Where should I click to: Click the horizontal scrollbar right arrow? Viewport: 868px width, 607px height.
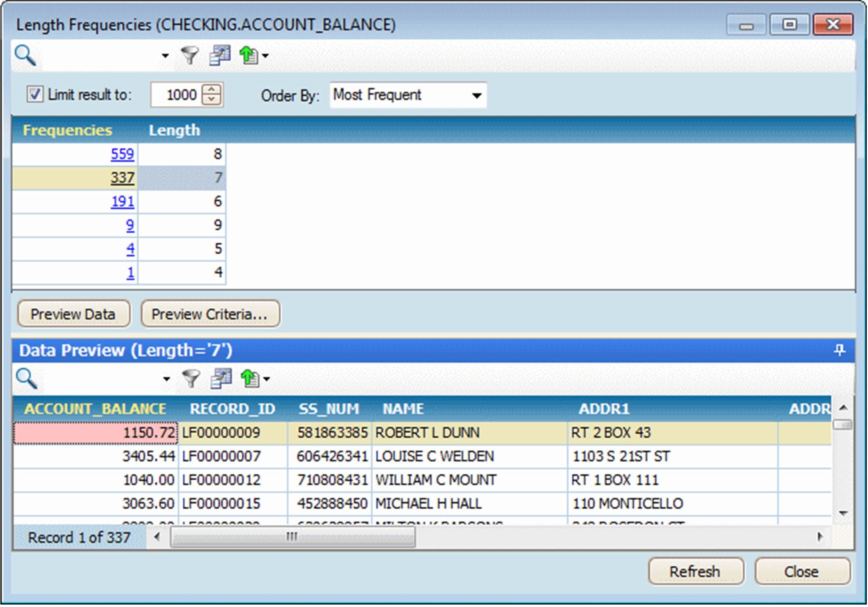tap(820, 537)
